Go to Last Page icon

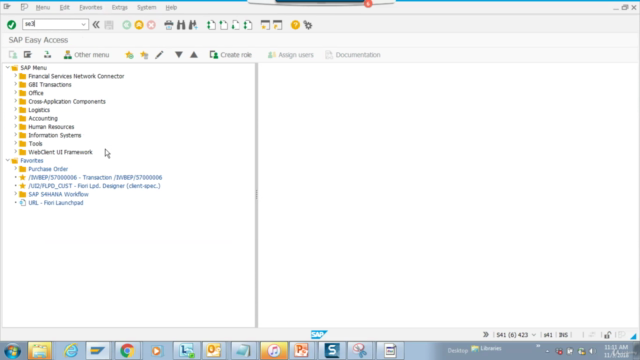pos(248,25)
